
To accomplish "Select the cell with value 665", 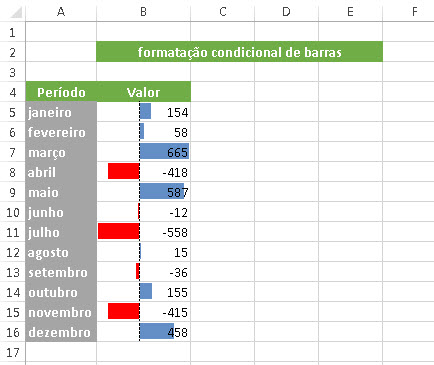I will click(x=143, y=152).
